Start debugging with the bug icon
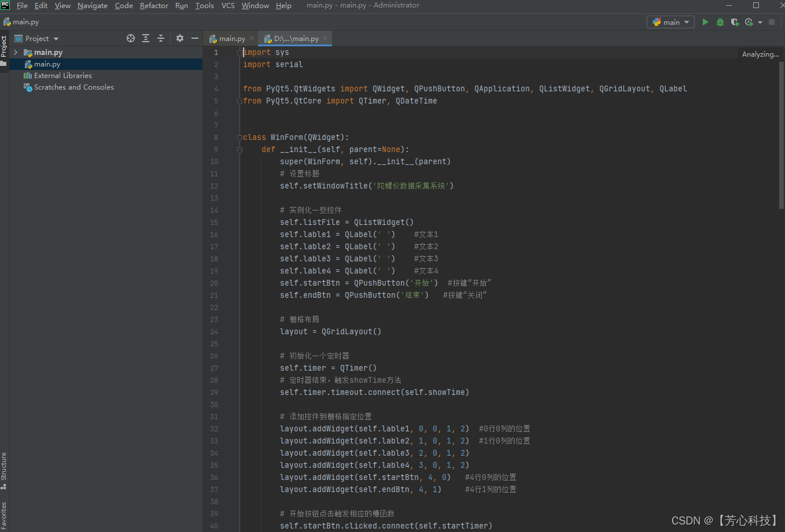Viewport: 785px width, 532px height. pos(720,22)
